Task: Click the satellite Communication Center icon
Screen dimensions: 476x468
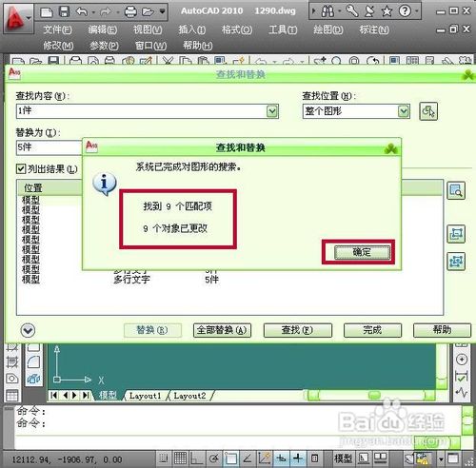Action: tap(369, 11)
